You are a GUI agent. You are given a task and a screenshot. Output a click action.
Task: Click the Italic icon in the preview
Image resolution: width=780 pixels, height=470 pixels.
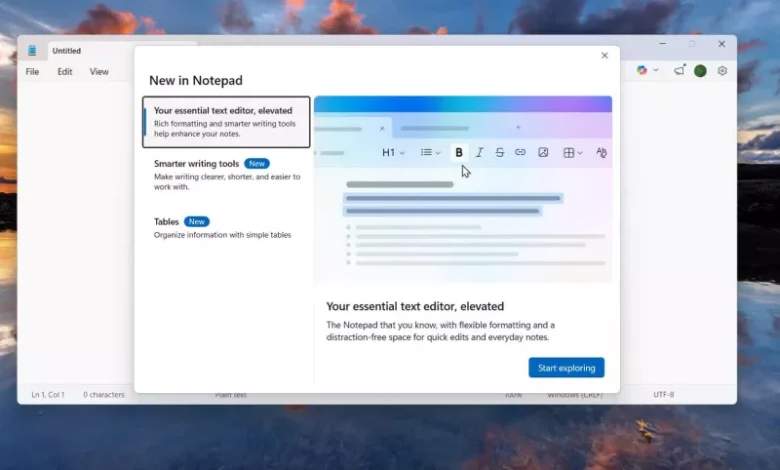pos(479,153)
